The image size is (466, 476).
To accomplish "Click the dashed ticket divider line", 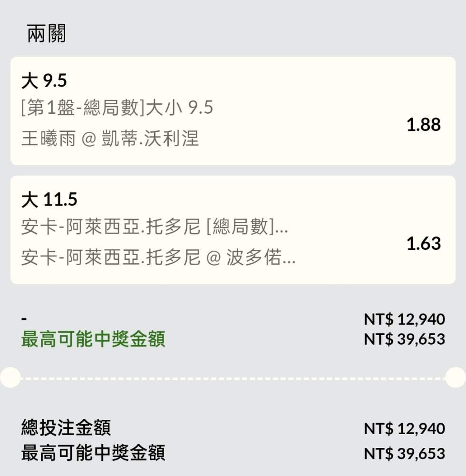I will tap(233, 378).
